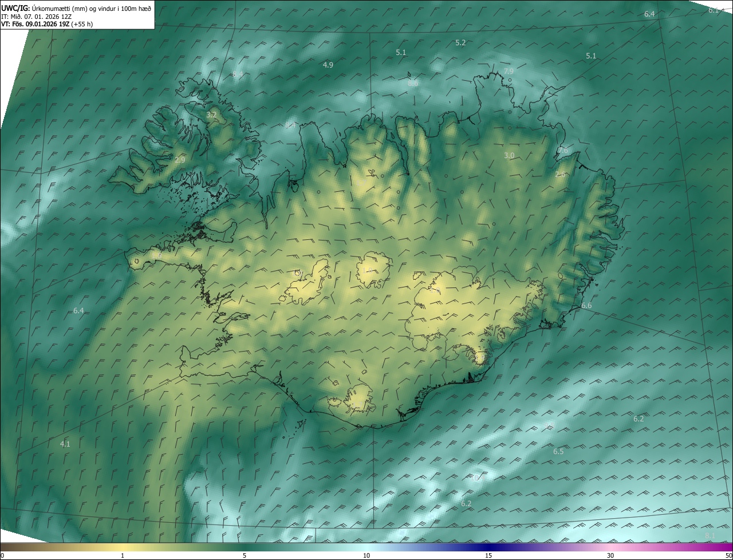733x560 pixels.
Task: Click the 'VT: Fös. 09.01.2026 19Z (+55 h)' line
Action: (47, 24)
